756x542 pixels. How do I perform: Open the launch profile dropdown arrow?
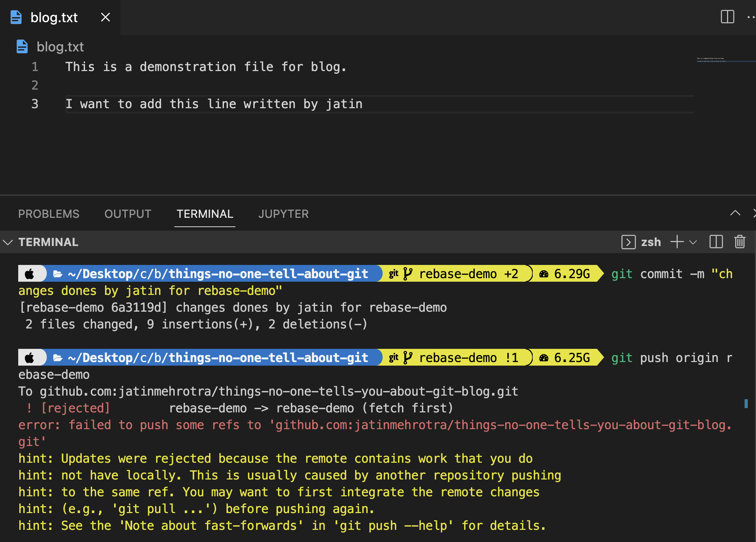pyautogui.click(x=693, y=242)
